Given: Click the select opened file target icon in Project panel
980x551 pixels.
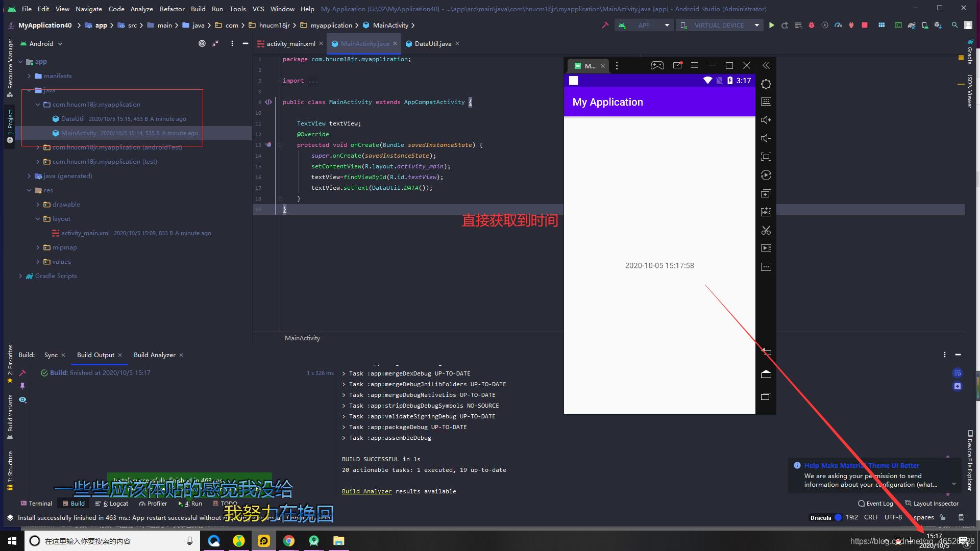Looking at the screenshot, I should tap(202, 43).
